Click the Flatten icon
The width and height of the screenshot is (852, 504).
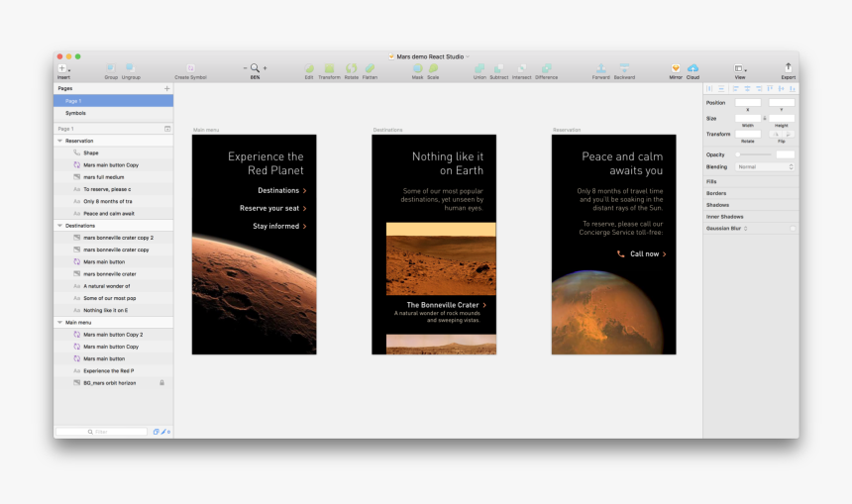[x=371, y=68]
